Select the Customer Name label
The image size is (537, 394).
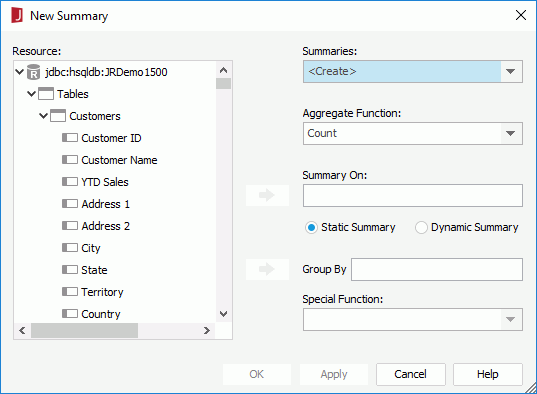[x=119, y=160]
